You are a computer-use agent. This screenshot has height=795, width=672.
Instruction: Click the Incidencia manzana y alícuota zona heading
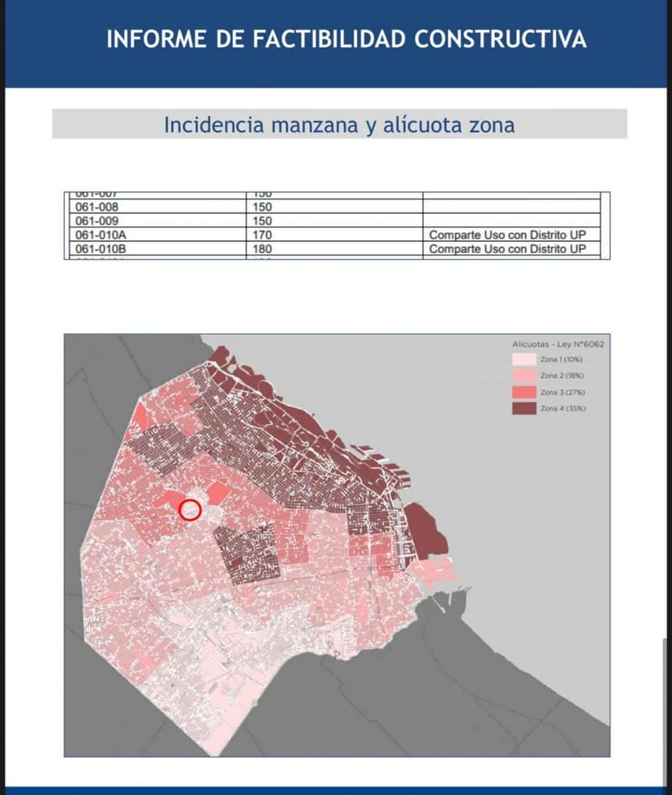pyautogui.click(x=341, y=125)
